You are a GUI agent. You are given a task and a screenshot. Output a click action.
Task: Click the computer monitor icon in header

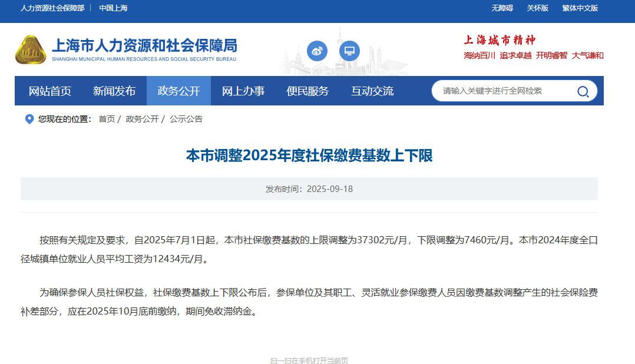coord(349,51)
